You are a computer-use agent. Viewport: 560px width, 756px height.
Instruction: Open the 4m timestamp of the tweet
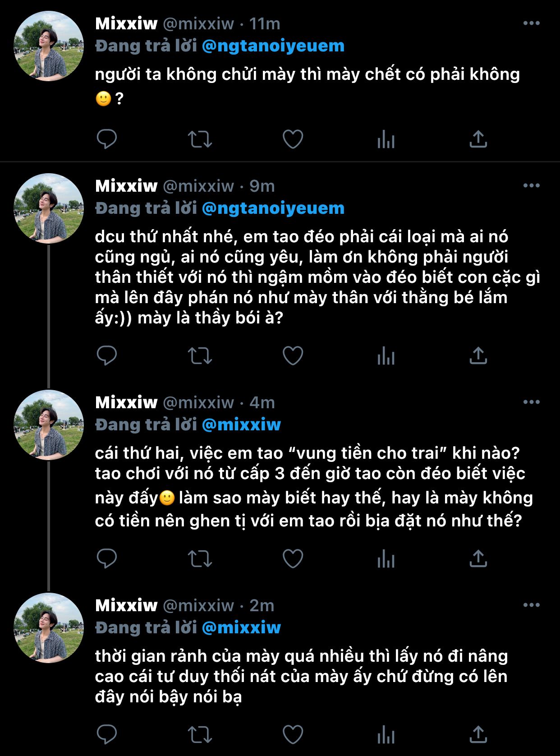click(x=262, y=402)
